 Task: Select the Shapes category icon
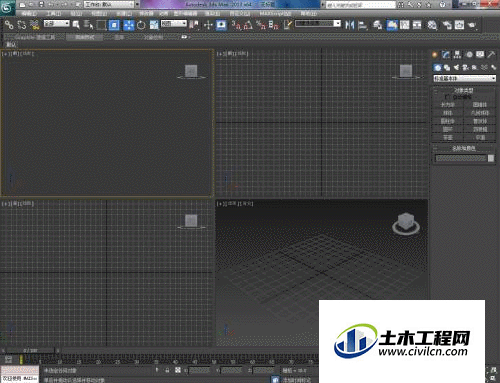pos(447,68)
